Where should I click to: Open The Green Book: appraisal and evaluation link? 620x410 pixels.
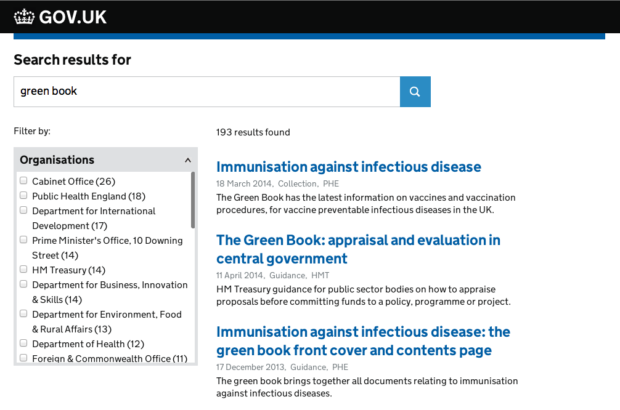pyautogui.click(x=358, y=249)
